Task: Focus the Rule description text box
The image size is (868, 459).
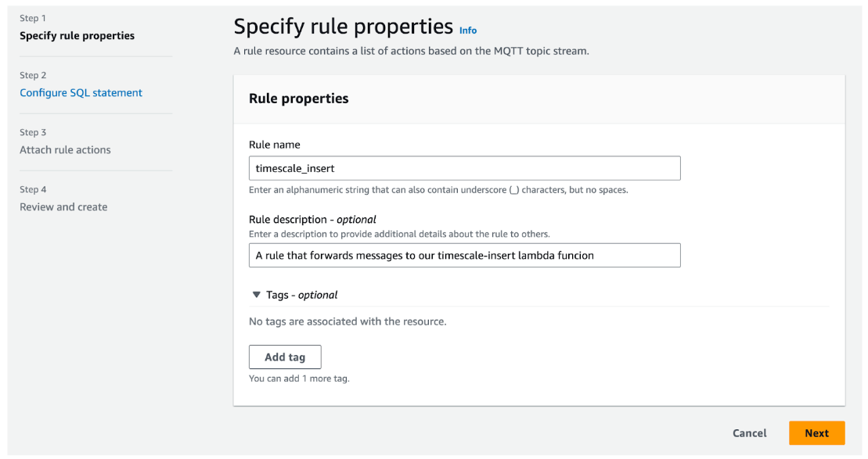Action: point(464,255)
